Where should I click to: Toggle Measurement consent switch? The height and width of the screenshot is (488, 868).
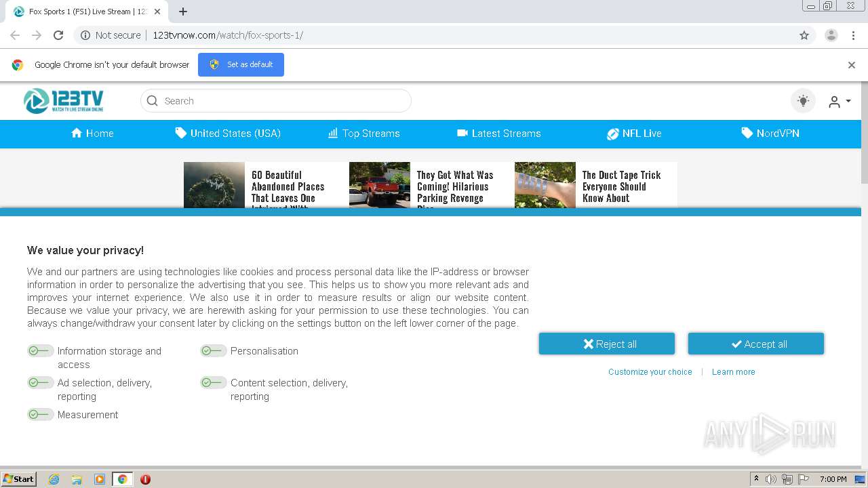point(40,414)
